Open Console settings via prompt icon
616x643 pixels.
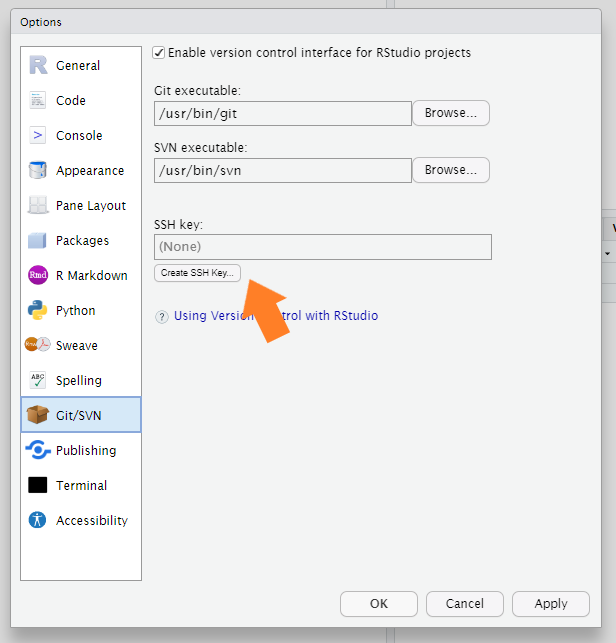tap(38, 135)
